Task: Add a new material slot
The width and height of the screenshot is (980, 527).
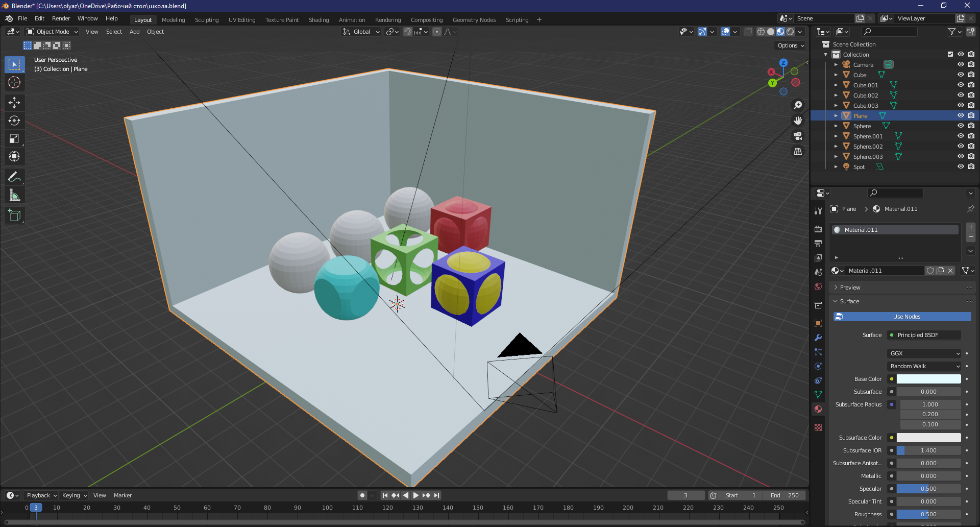Action: click(x=971, y=227)
